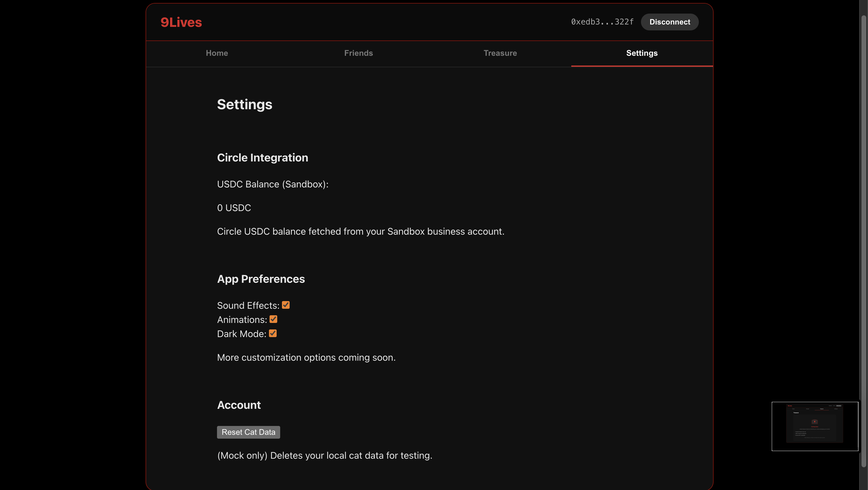The image size is (868, 490).
Task: Uncheck the Dark Mode checkbox
Action: [x=273, y=333]
